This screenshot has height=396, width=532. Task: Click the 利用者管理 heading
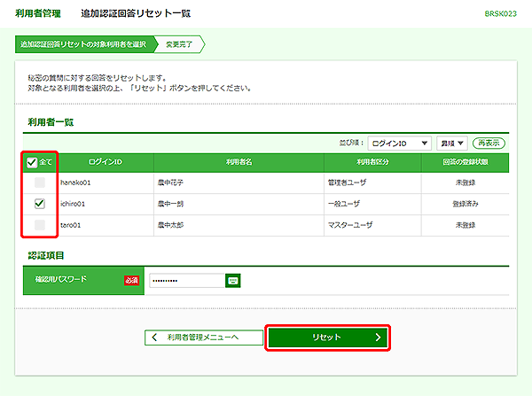[x=38, y=13]
